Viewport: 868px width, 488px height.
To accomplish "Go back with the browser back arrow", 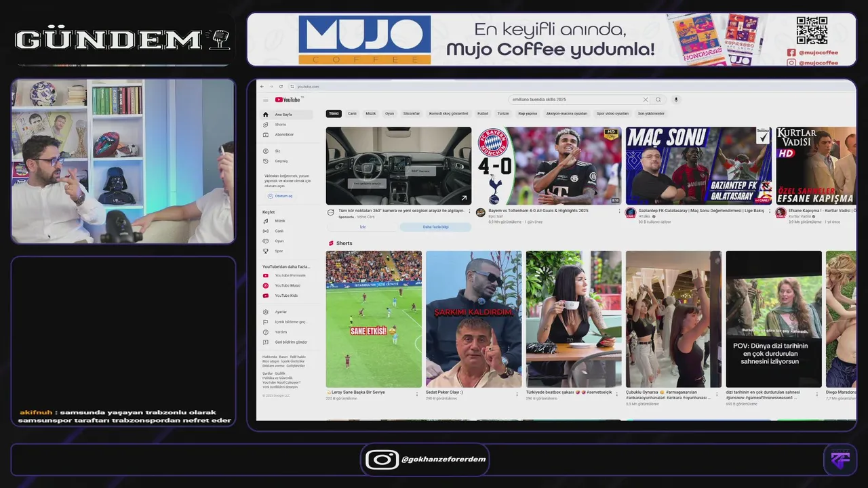I will click(263, 87).
